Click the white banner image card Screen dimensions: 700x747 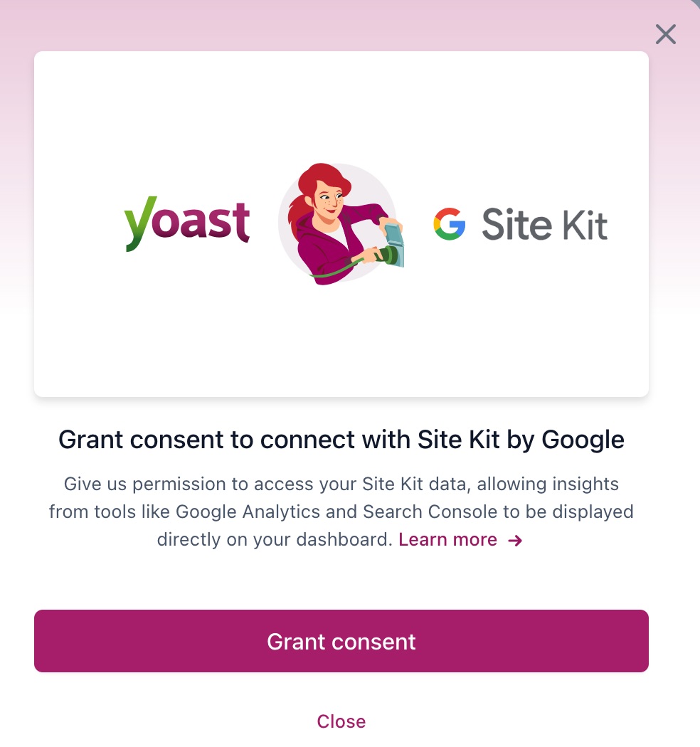[x=341, y=224]
